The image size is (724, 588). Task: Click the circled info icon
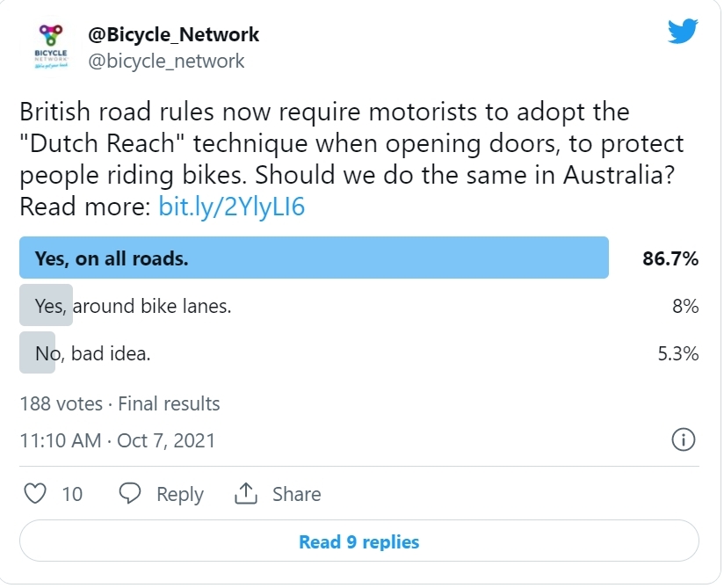tap(683, 440)
